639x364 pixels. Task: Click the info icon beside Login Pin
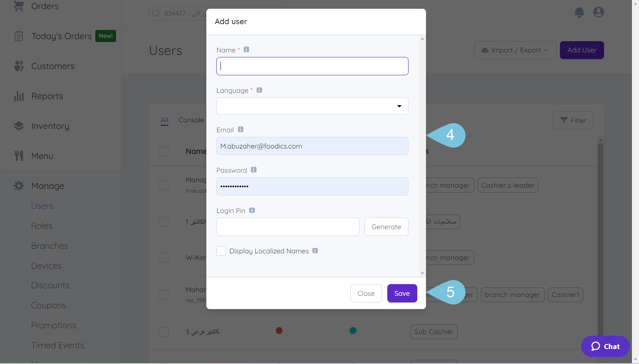252,210
